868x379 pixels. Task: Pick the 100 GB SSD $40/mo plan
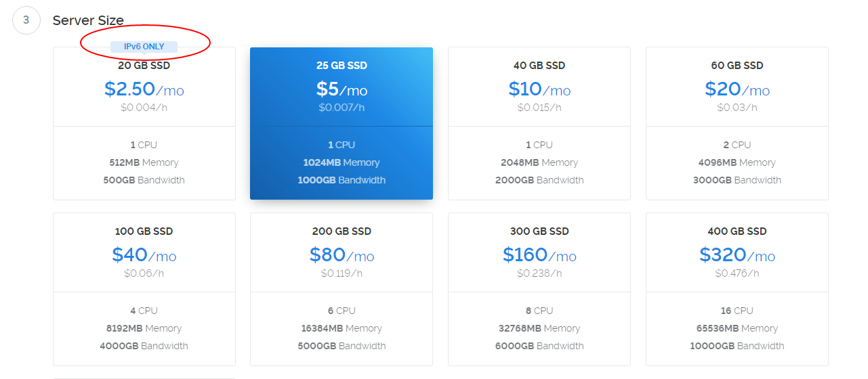(x=144, y=289)
